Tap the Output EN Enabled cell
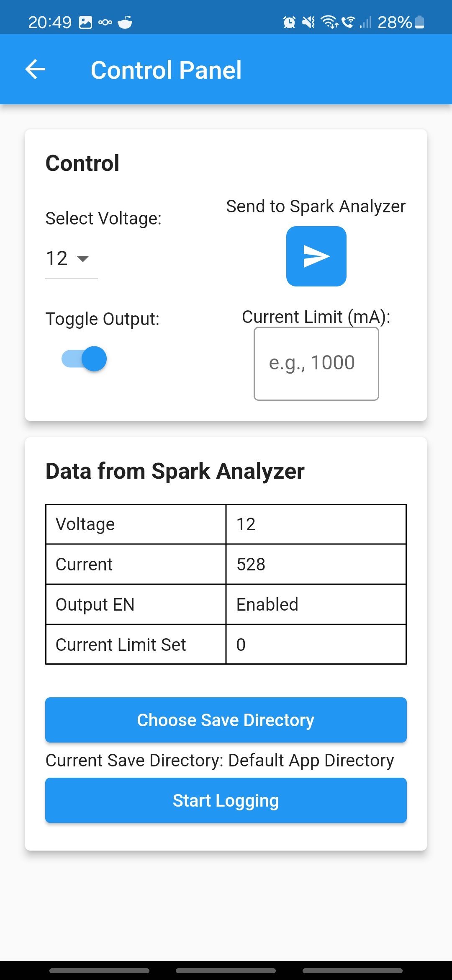The image size is (452, 980). pyautogui.click(x=316, y=605)
